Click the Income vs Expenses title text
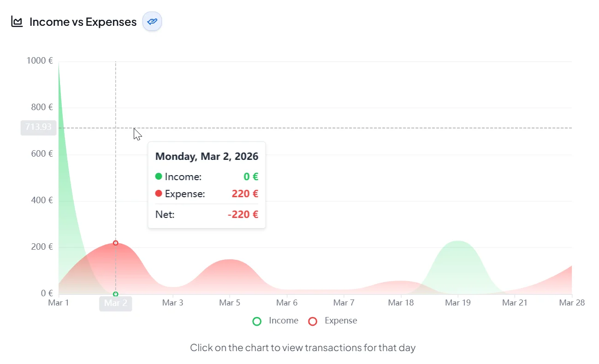599x364 pixels. (83, 22)
